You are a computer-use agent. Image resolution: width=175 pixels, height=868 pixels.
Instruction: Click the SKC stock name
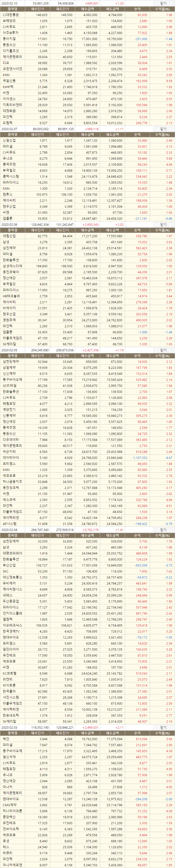click(5, 571)
